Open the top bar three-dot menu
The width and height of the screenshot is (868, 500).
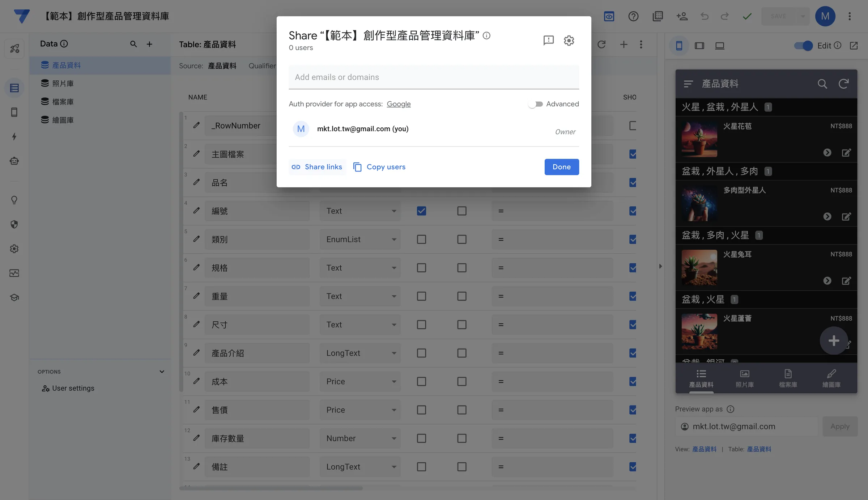(x=850, y=16)
